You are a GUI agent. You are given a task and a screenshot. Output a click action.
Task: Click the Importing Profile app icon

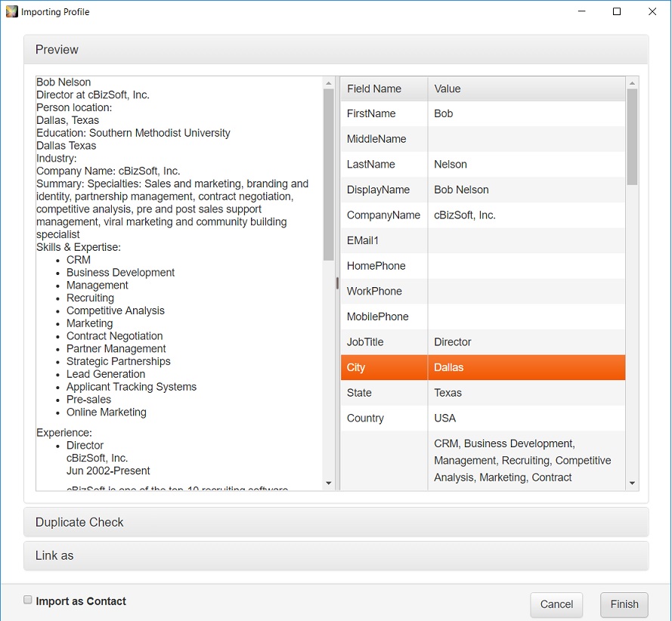12,11
